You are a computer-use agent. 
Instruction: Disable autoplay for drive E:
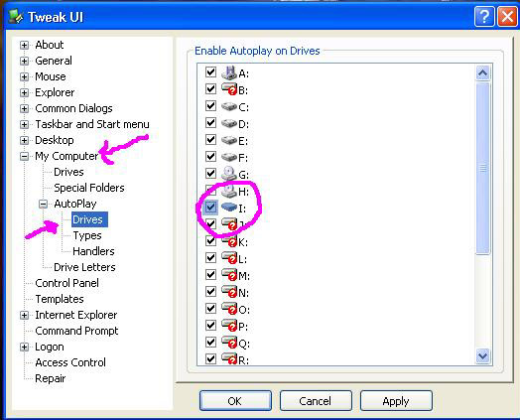tap(211, 140)
